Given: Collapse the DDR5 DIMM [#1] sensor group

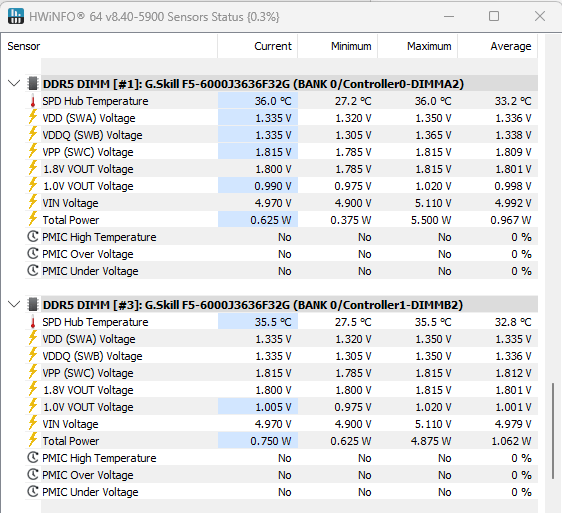Looking at the screenshot, I should click(14, 84).
